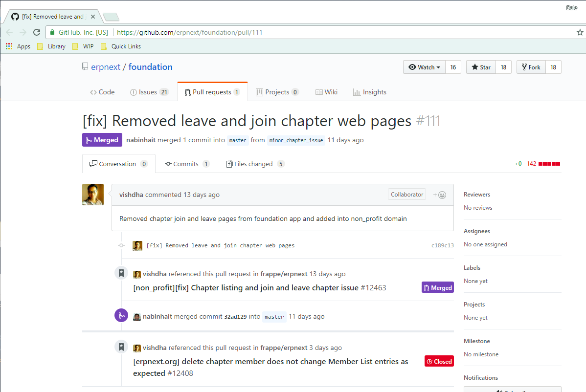Switch to the Files changed tab
The height and width of the screenshot is (392, 586).
pyautogui.click(x=255, y=164)
